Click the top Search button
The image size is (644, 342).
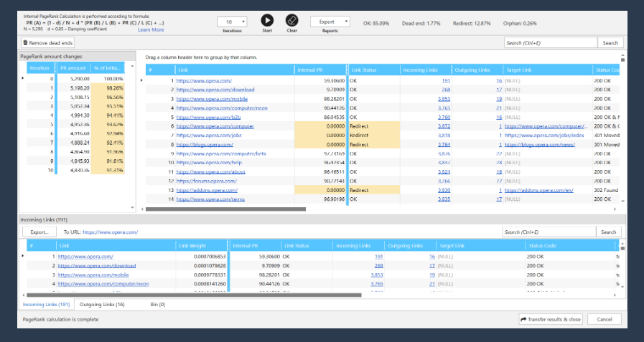coord(610,42)
